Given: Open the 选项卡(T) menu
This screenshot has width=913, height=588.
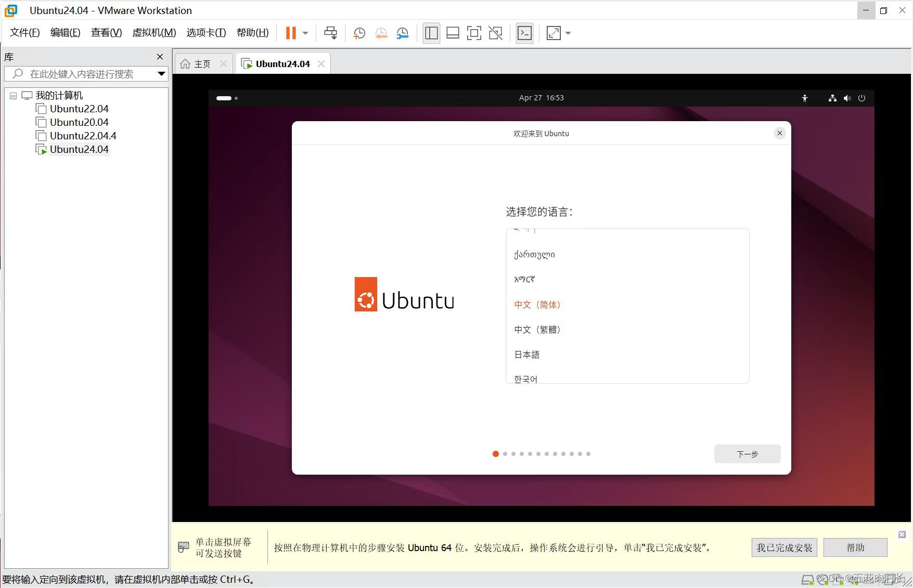Looking at the screenshot, I should pos(206,33).
